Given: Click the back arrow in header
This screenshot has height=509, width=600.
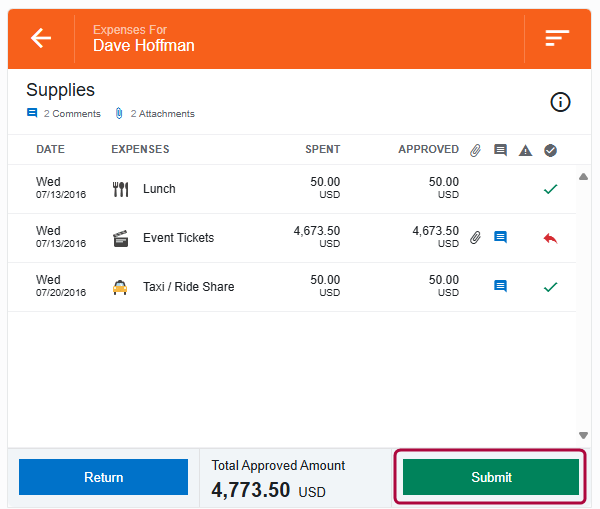Looking at the screenshot, I should coord(41,38).
